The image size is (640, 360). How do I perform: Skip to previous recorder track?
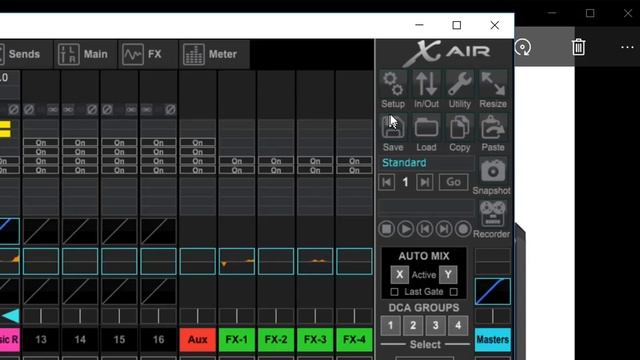click(x=424, y=229)
